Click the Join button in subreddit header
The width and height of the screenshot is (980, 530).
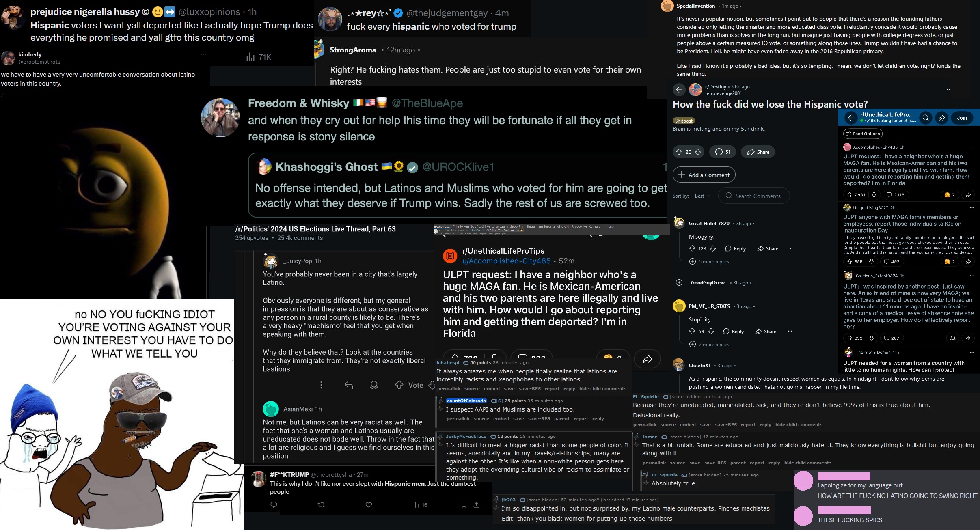tap(962, 118)
